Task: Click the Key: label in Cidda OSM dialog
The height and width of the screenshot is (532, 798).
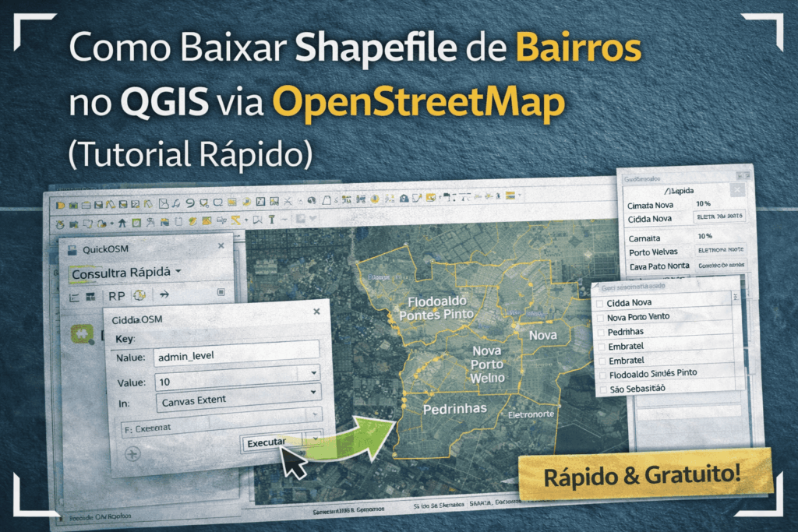Action: (125, 339)
